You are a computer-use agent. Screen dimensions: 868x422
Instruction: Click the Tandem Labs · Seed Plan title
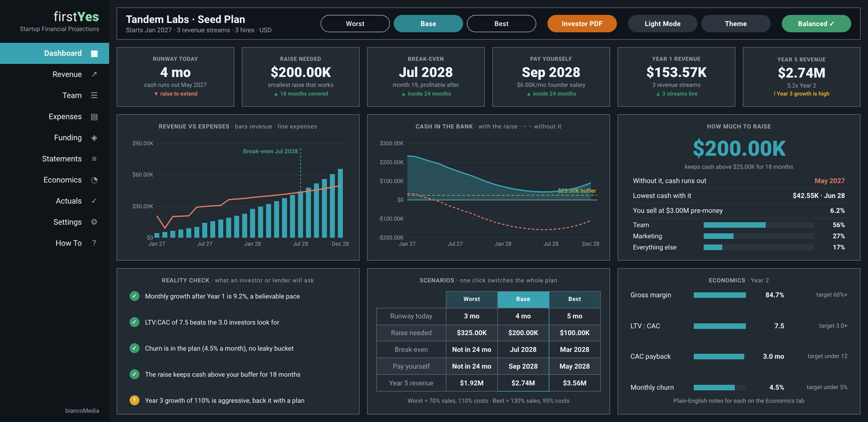[x=185, y=19]
